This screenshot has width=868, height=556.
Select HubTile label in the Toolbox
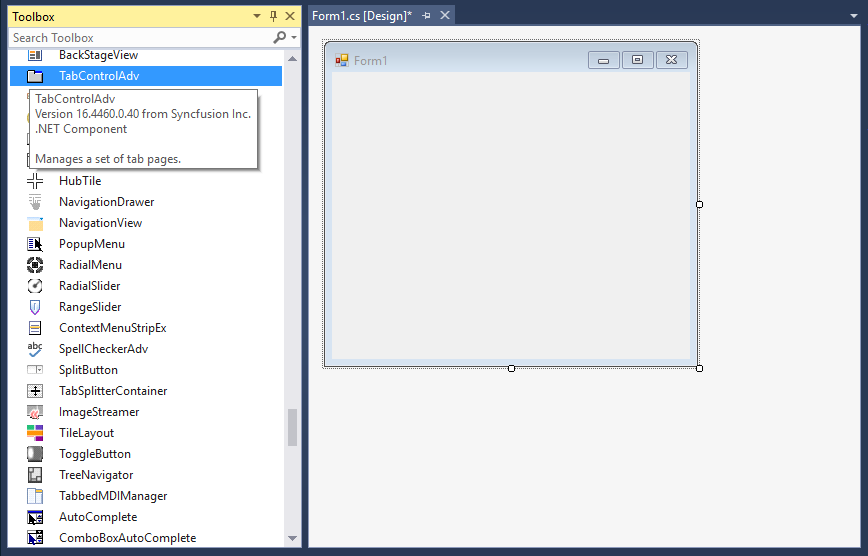[80, 181]
